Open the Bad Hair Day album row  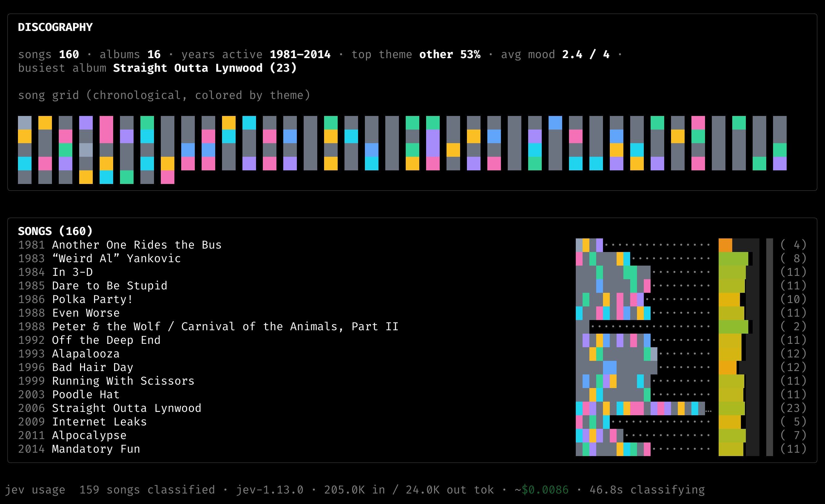coord(412,367)
